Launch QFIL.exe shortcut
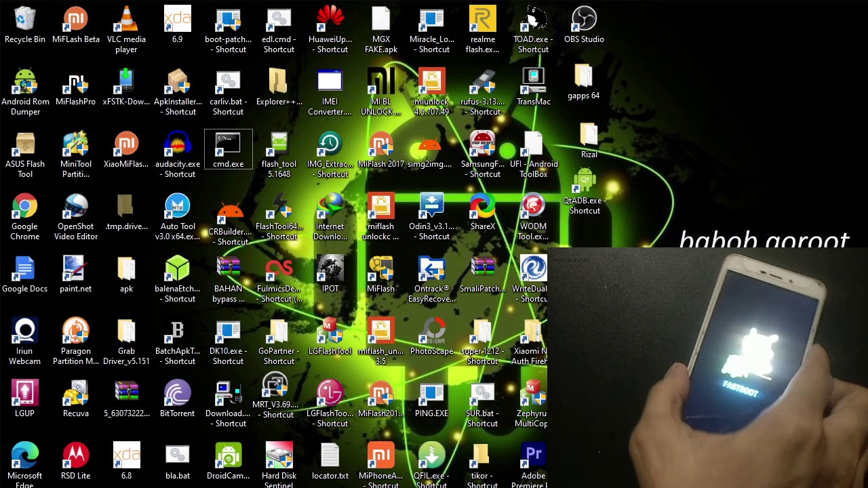868x488 pixels. point(431,456)
